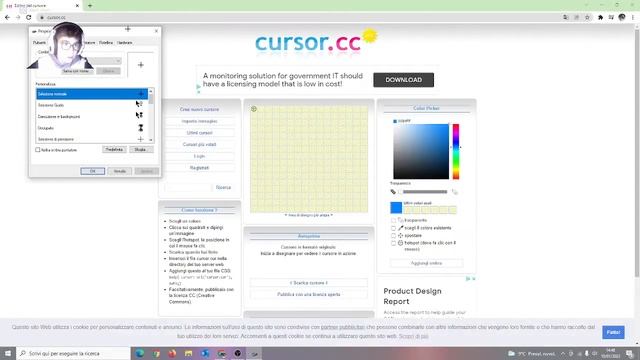Click the translate page icon in address bar
This screenshot has height=360, width=640.
566,18
